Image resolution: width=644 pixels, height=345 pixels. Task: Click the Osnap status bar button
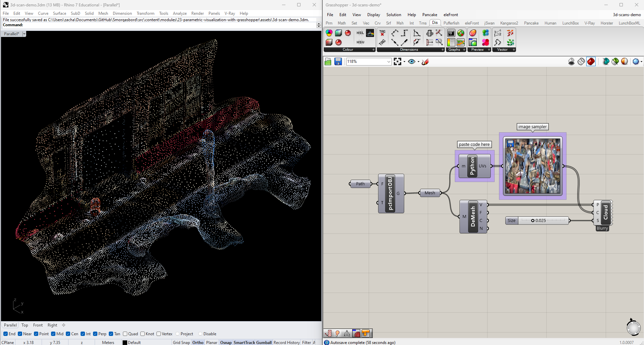(x=225, y=342)
